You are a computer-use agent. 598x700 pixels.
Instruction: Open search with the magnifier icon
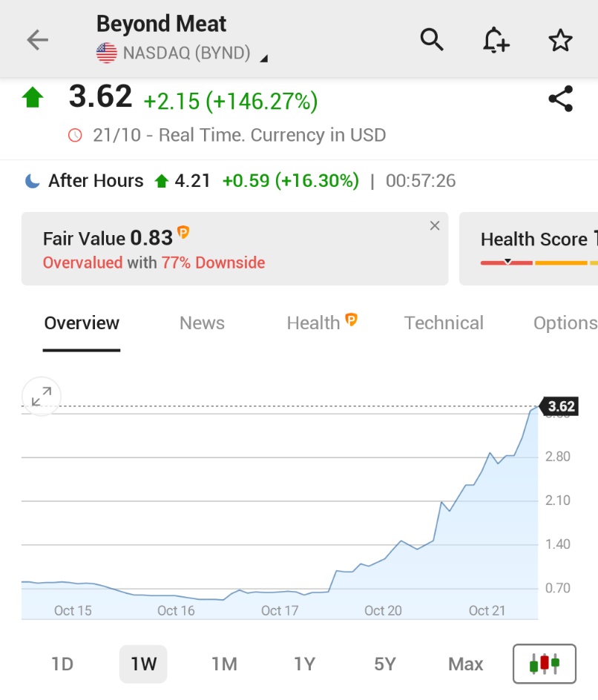(431, 40)
